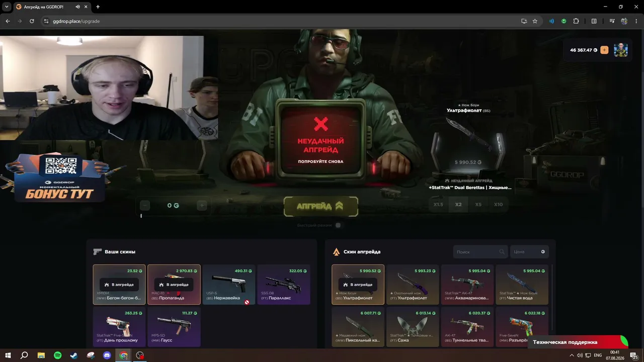The width and height of the screenshot is (644, 362).
Task: Click the magnifier icon in the Поиск field
Action: 502,251
